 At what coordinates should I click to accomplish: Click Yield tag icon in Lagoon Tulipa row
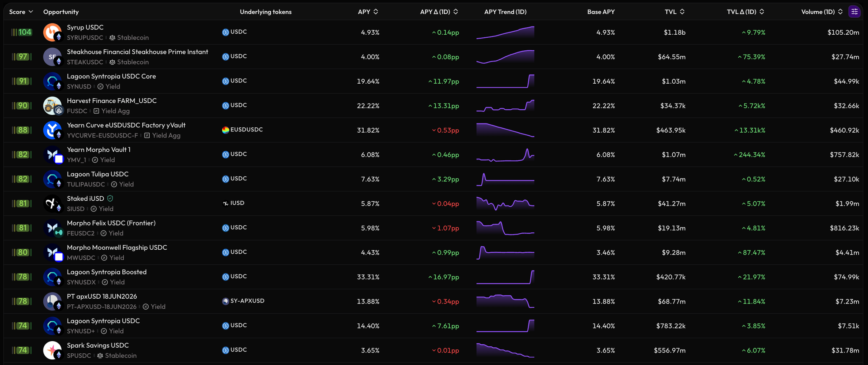tap(114, 184)
